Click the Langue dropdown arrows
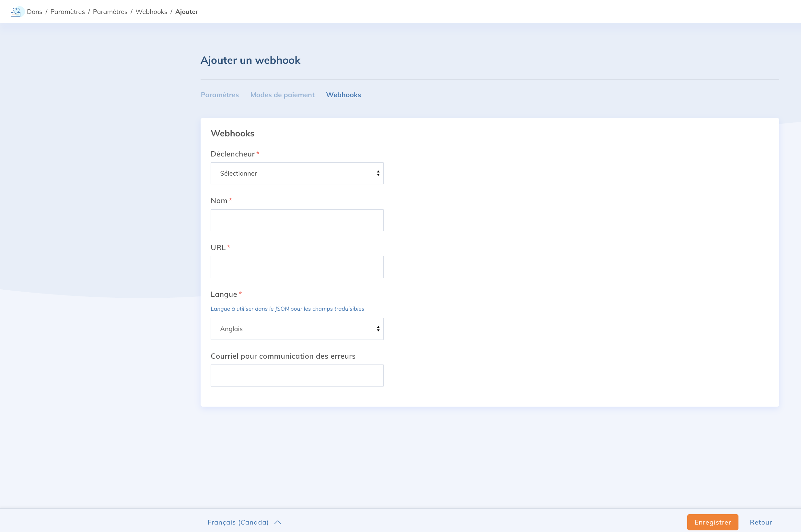Image resolution: width=801 pixels, height=532 pixels. (378, 329)
